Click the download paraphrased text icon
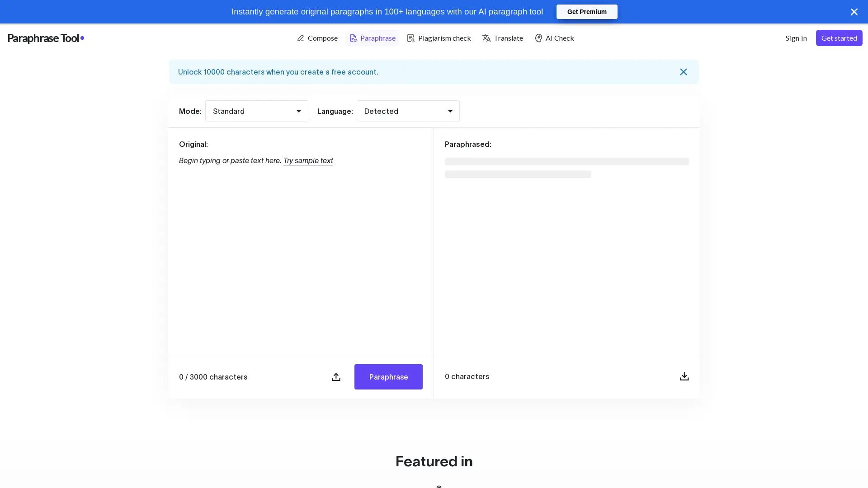Viewport: 868px width, 488px height. pyautogui.click(x=684, y=376)
